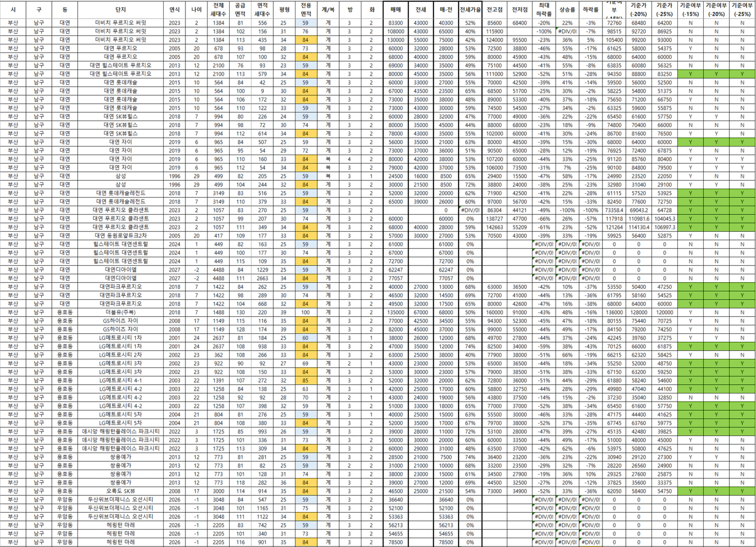Click the 114130.4 기준가 cell
The height and width of the screenshot is (547, 756).
(639, 227)
